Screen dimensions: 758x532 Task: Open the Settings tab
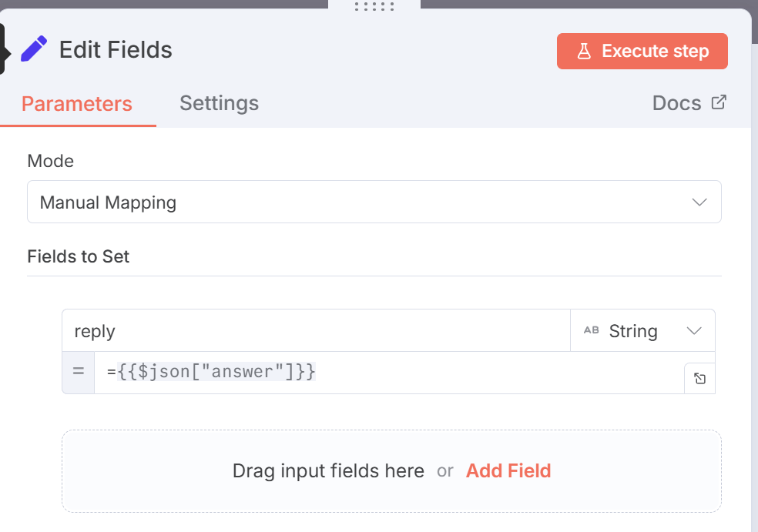219,103
